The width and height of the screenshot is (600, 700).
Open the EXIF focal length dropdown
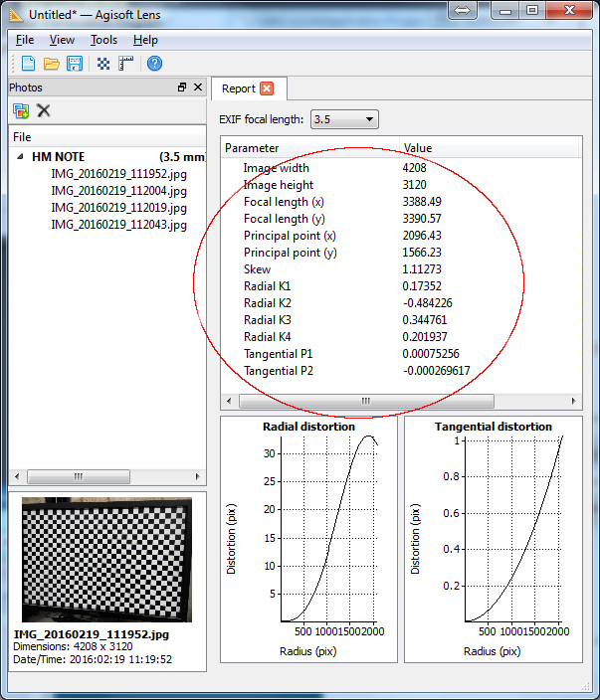[344, 119]
